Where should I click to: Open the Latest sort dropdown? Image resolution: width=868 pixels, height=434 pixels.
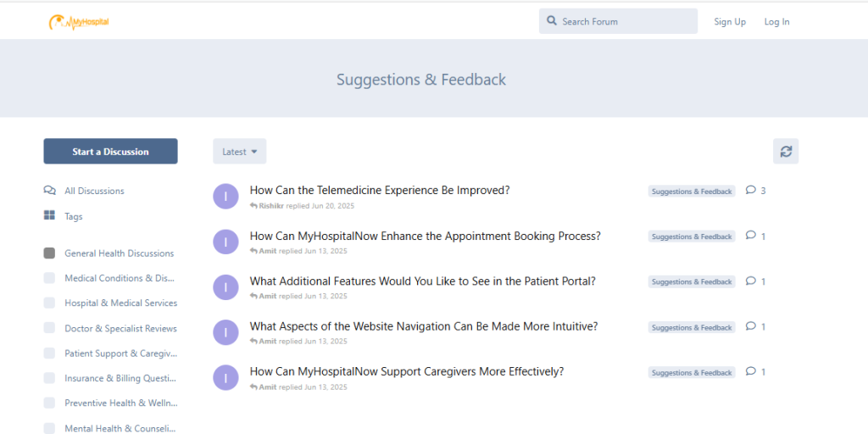239,152
